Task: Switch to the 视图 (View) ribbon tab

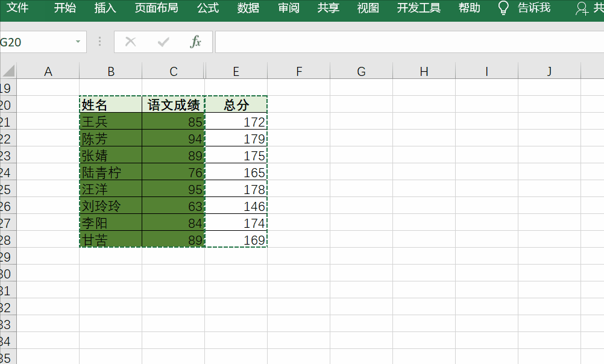Action: click(368, 8)
